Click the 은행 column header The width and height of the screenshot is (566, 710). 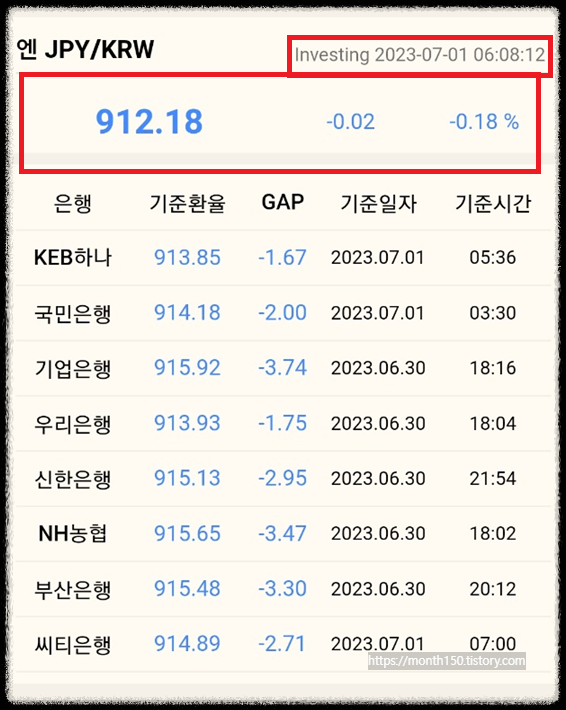[73, 203]
